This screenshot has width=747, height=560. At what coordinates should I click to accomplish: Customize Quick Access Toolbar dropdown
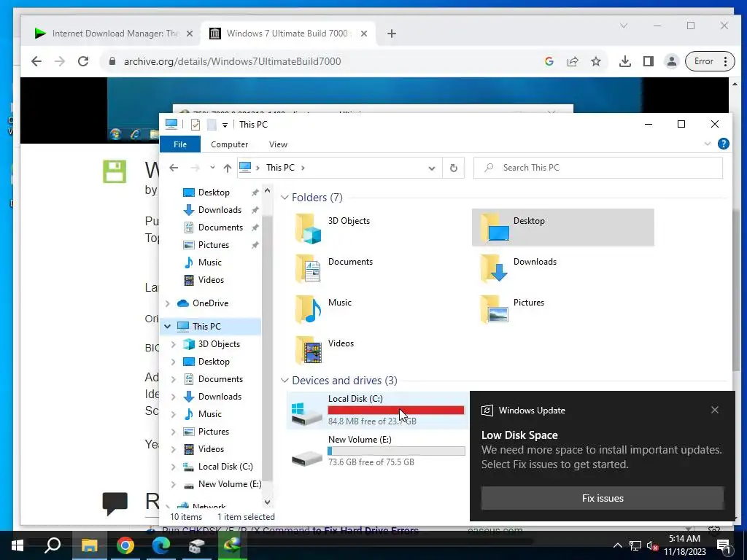[225, 125]
